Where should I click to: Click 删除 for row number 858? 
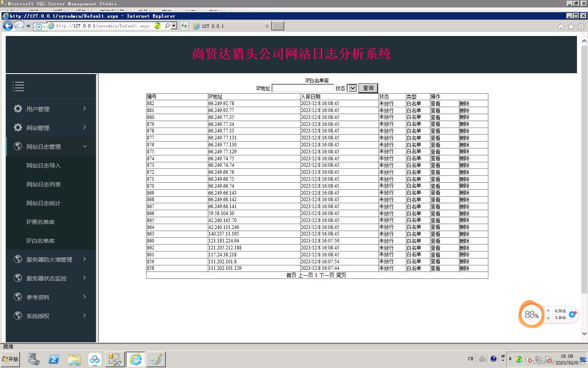pos(464,268)
